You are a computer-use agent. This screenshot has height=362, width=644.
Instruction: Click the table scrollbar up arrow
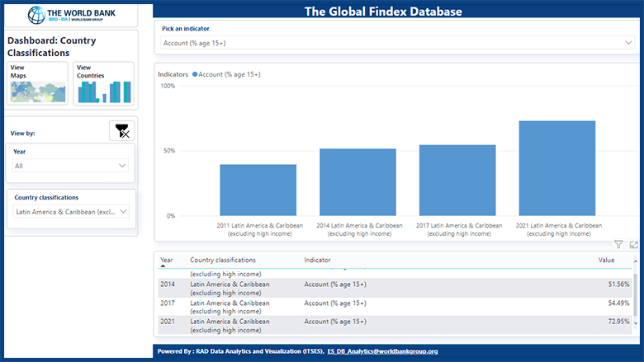[636, 261]
